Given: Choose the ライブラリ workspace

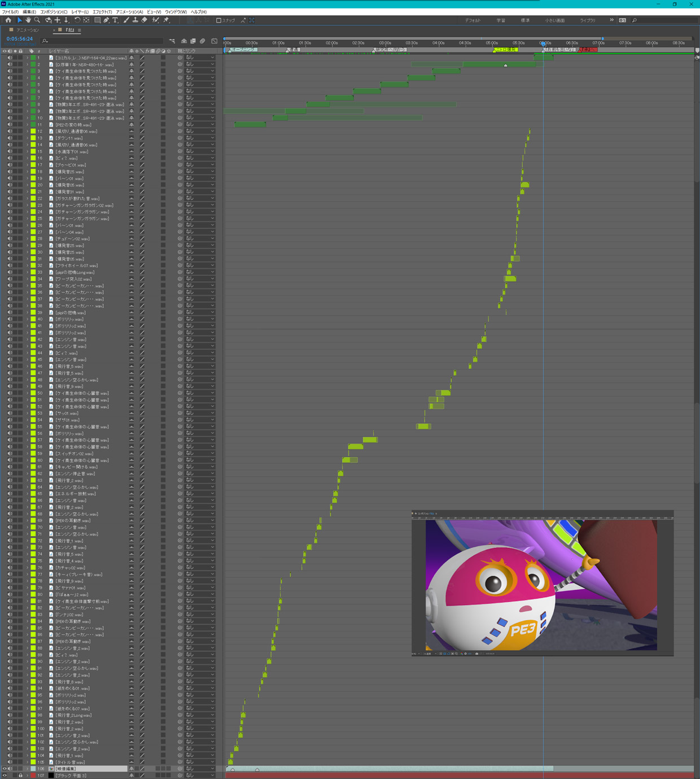Looking at the screenshot, I should pos(588,20).
